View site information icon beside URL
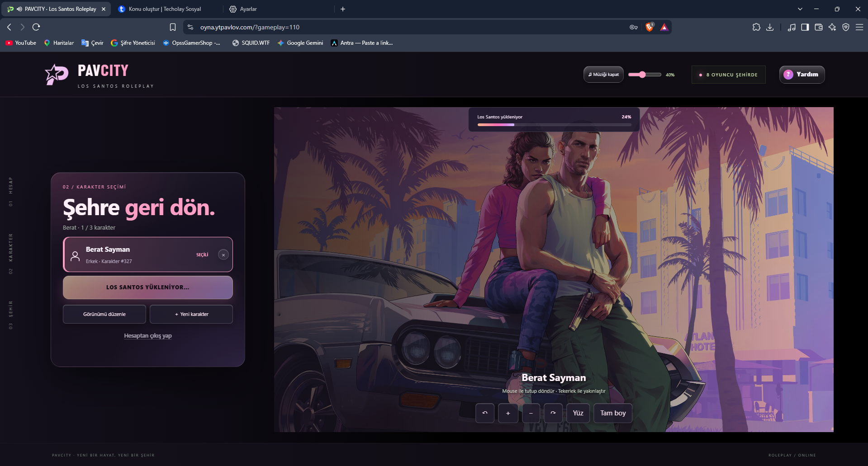Screen dimensions: 868x466 pyautogui.click(x=190, y=27)
